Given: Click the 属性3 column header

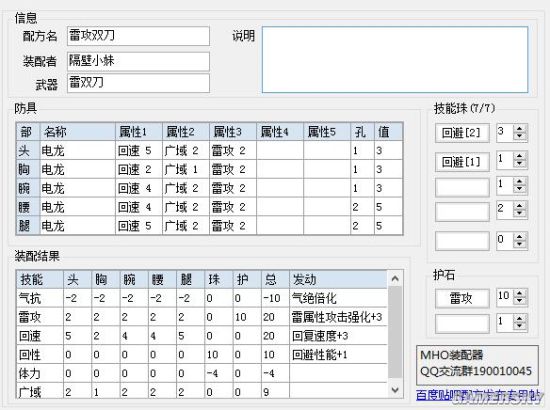Looking at the screenshot, I should point(233,132).
